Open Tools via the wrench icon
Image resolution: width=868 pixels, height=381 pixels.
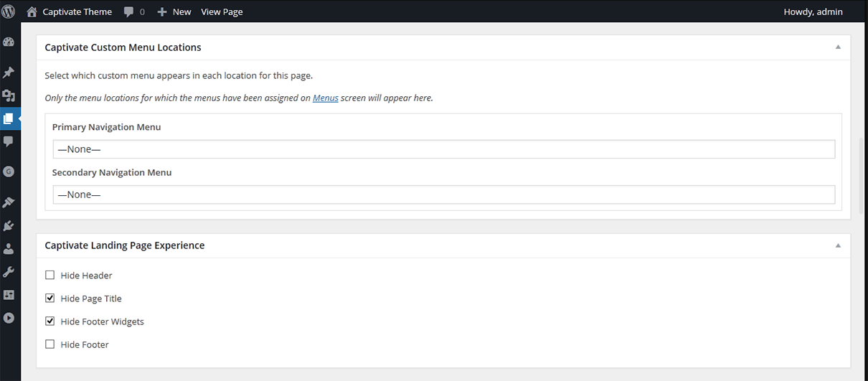(x=9, y=272)
